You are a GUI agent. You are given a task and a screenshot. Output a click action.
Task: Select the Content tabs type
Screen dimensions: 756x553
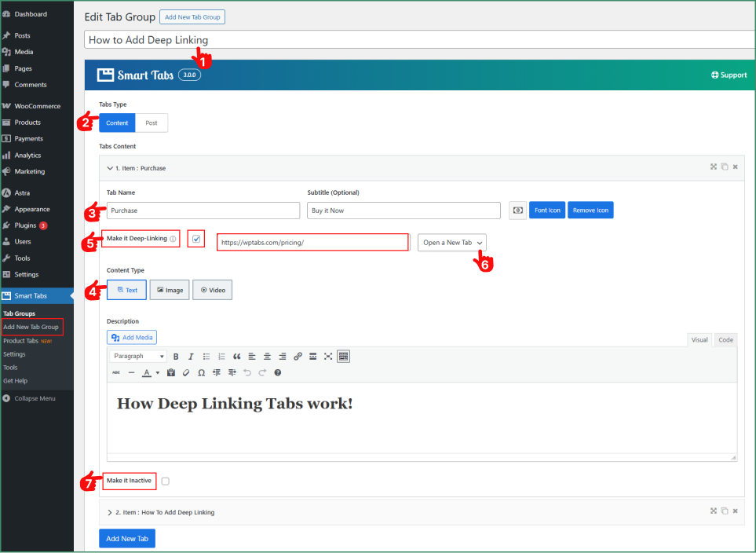(117, 123)
